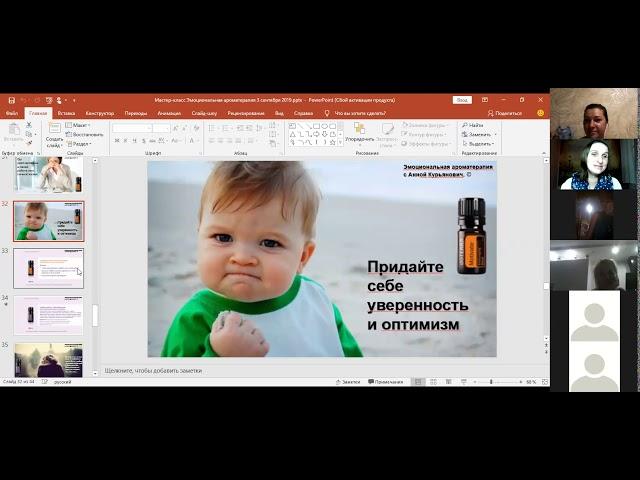Select slide 33 thumbnail

(49, 268)
